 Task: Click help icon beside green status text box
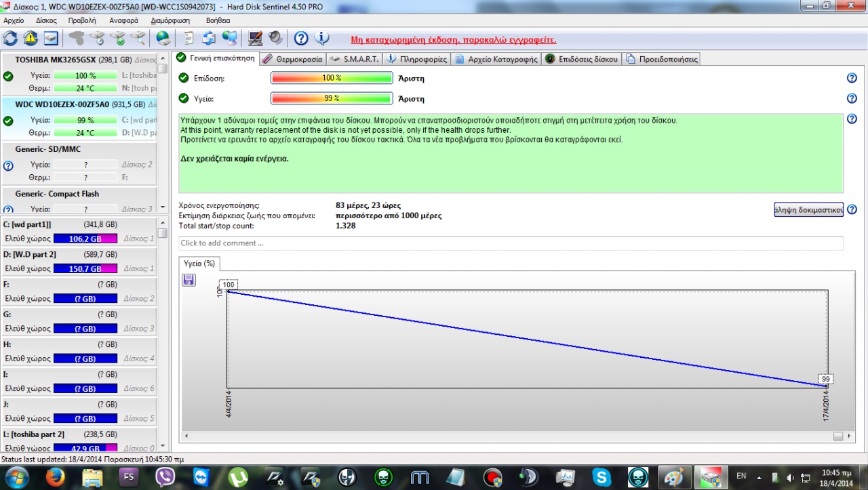point(852,119)
